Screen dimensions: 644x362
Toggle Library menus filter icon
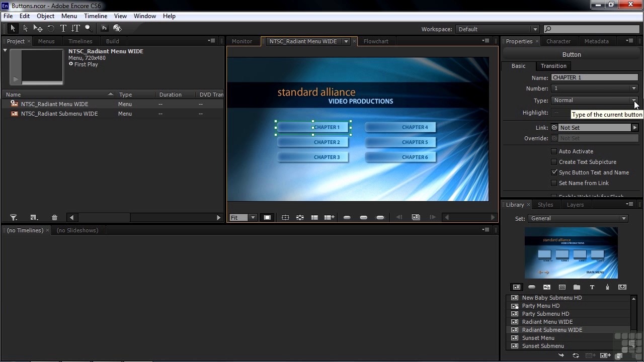coord(516,287)
